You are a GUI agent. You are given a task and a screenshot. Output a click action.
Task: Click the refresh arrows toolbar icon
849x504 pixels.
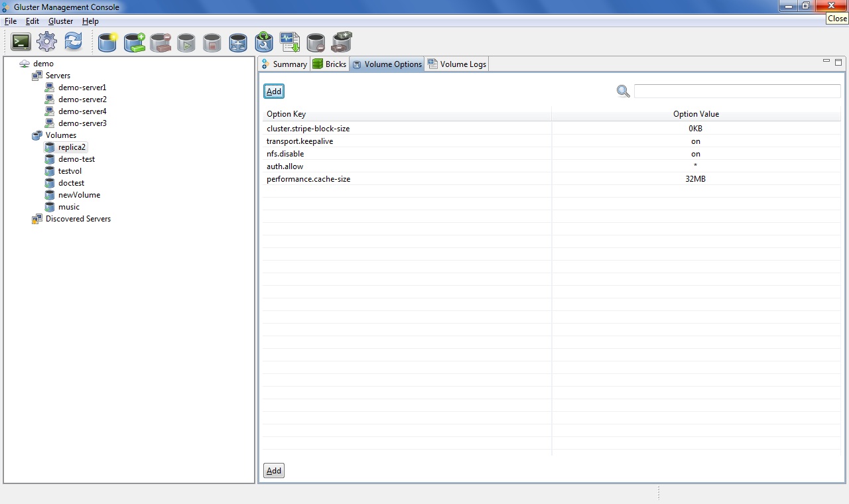point(73,42)
